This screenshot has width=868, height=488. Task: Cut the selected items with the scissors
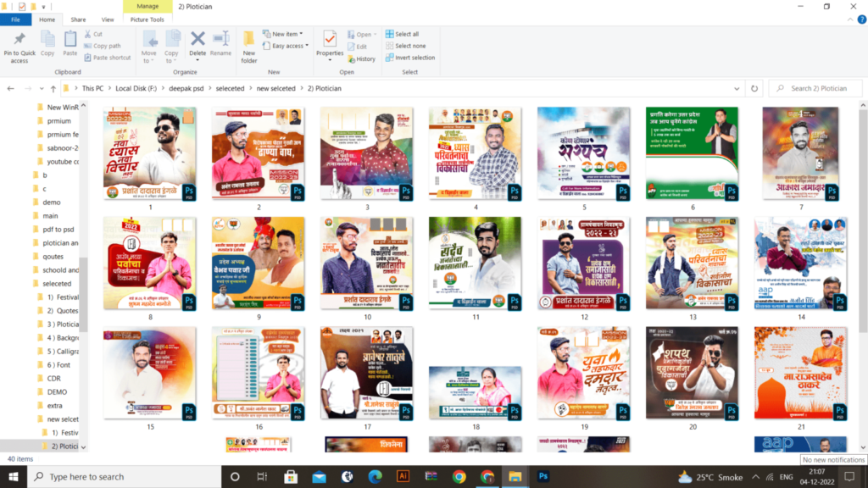(93, 34)
